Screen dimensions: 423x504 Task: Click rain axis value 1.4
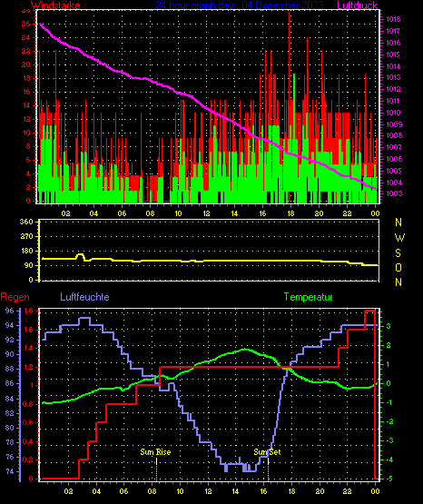click(28, 348)
